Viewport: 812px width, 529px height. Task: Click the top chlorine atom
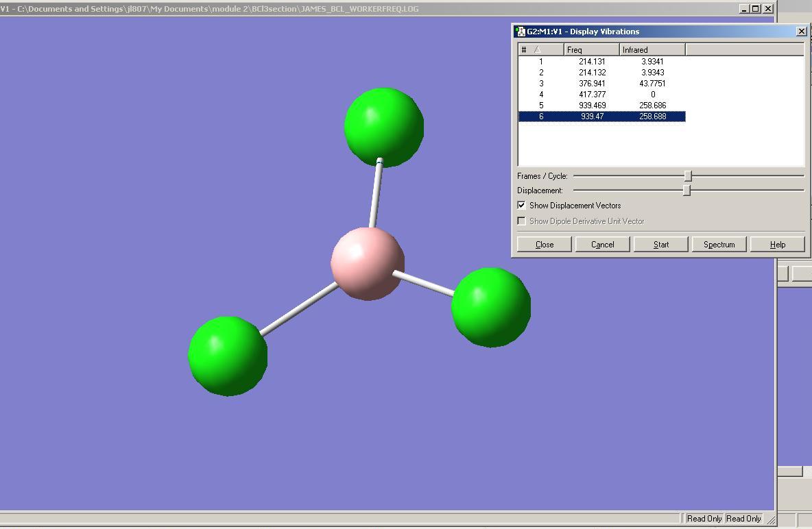[384, 127]
